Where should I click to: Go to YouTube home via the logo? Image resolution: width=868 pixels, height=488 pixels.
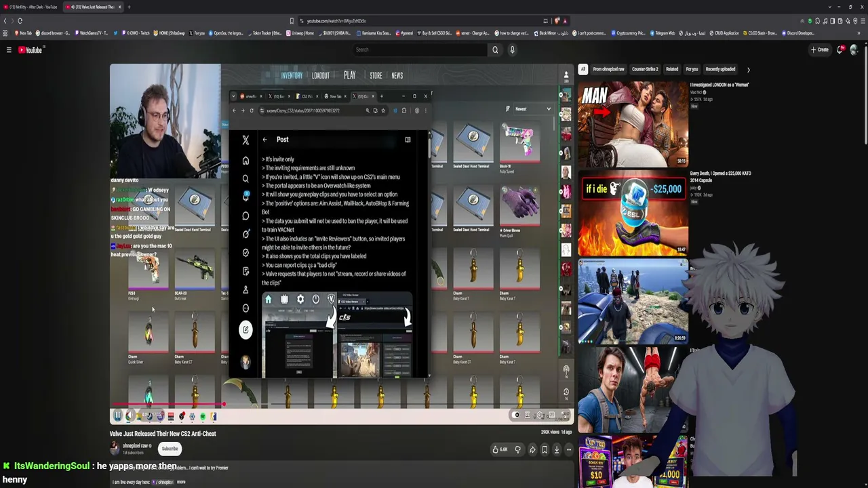pos(30,49)
